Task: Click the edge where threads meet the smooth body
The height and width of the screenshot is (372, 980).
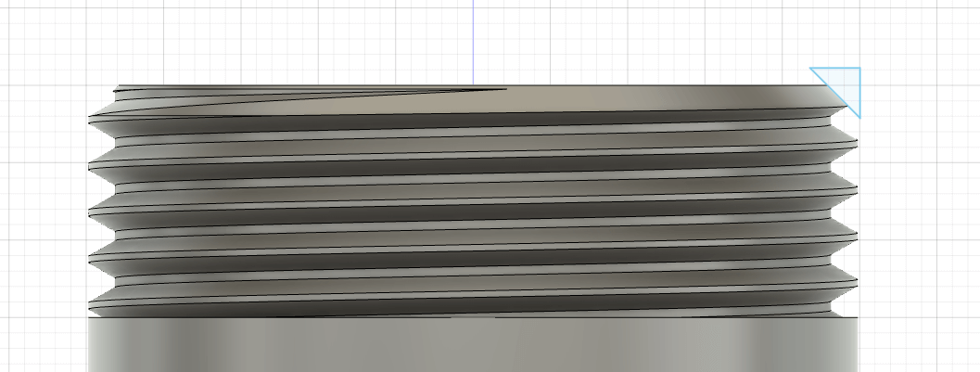Action: pyautogui.click(x=473, y=317)
